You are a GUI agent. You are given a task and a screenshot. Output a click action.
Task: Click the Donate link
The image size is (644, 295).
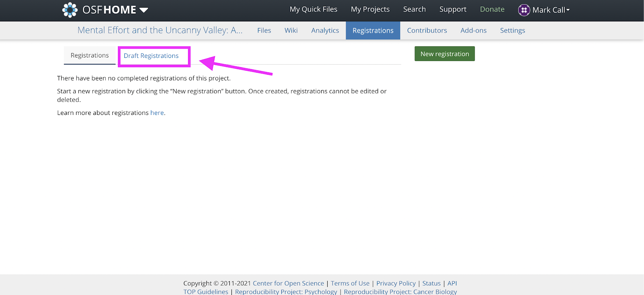tap(492, 9)
